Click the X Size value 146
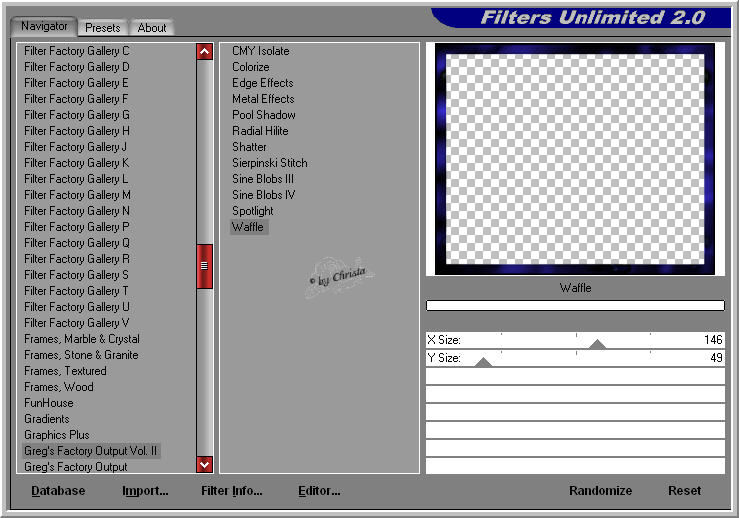Screen dimensions: 739x518 pos(713,340)
